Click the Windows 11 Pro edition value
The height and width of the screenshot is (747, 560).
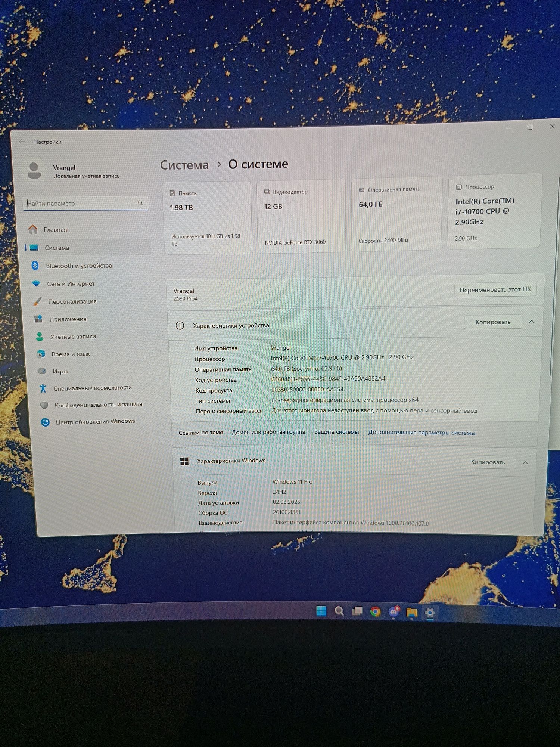[x=292, y=482]
